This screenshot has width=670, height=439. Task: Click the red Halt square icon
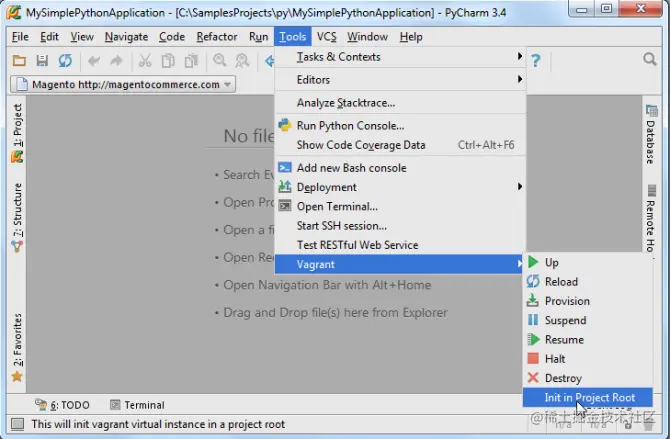point(533,358)
